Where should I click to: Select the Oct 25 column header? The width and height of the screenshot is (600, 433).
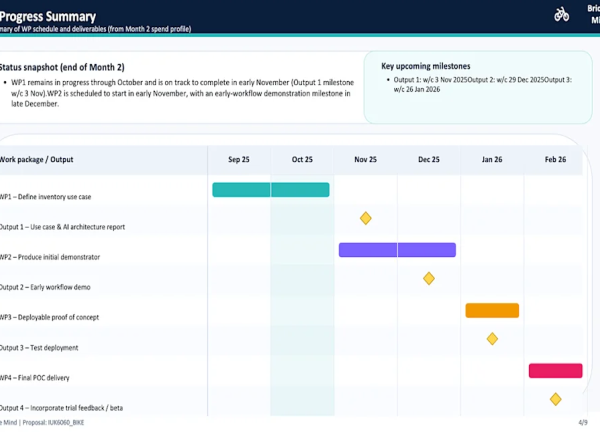point(302,160)
